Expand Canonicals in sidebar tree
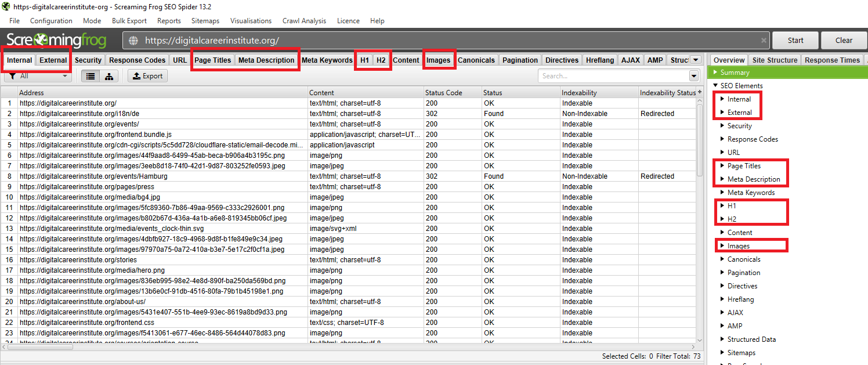The image size is (868, 365). tap(722, 259)
